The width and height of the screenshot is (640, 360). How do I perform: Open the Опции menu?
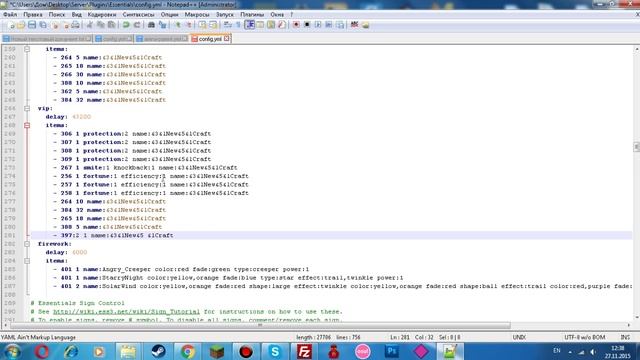[x=169, y=14]
